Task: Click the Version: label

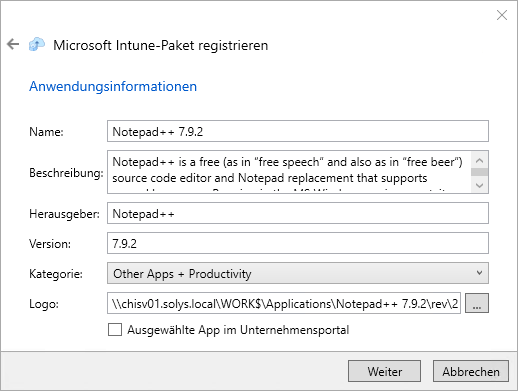Action: (x=50, y=244)
